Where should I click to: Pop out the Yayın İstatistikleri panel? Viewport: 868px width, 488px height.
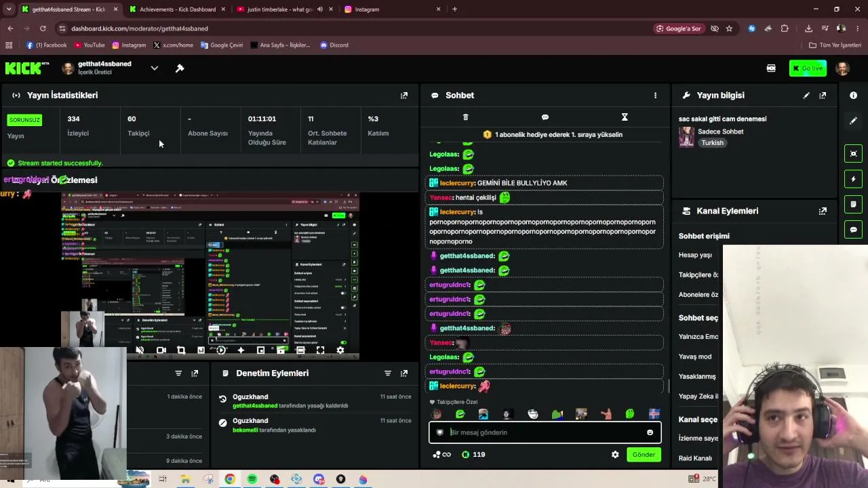click(x=404, y=96)
